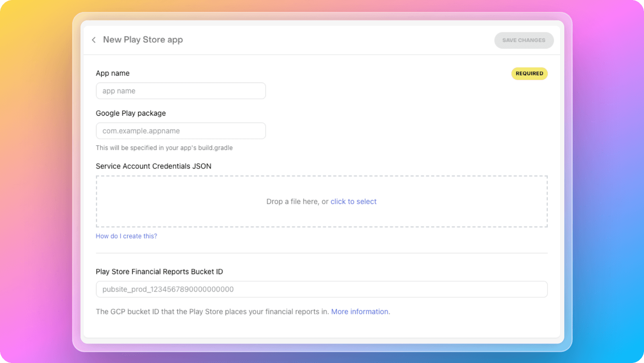This screenshot has height=363, width=644.
Task: Open the 'How do I create this?' link
Action: [126, 236]
